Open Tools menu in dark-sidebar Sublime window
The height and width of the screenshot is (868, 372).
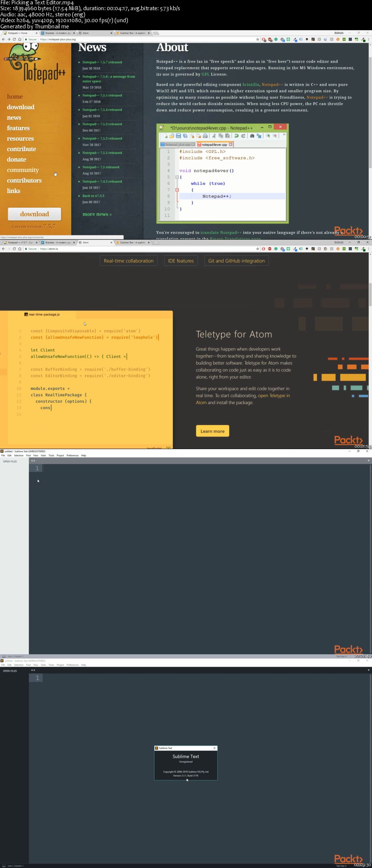pos(51,665)
